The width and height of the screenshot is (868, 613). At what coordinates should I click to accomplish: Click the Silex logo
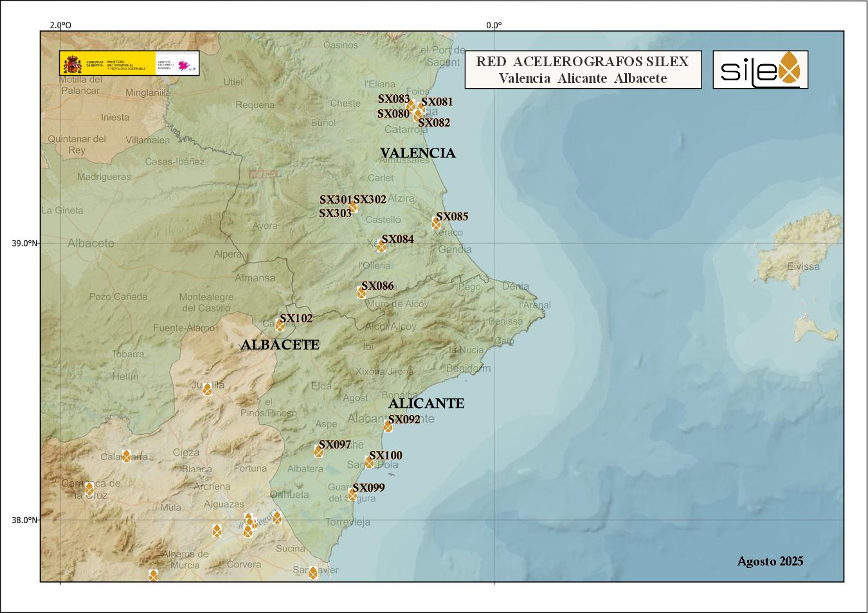(760, 69)
